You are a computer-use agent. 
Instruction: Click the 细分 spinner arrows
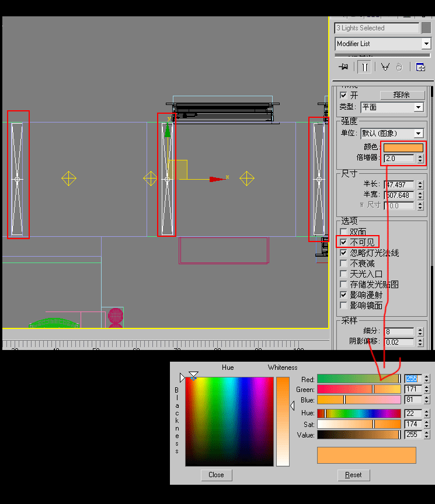point(420,332)
